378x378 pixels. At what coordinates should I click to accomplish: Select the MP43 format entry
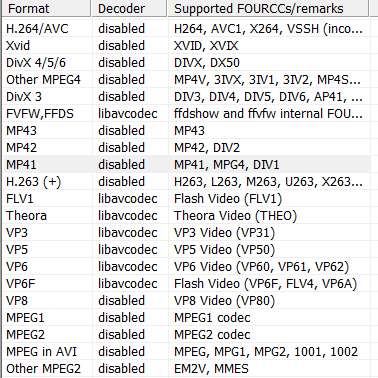(x=21, y=131)
